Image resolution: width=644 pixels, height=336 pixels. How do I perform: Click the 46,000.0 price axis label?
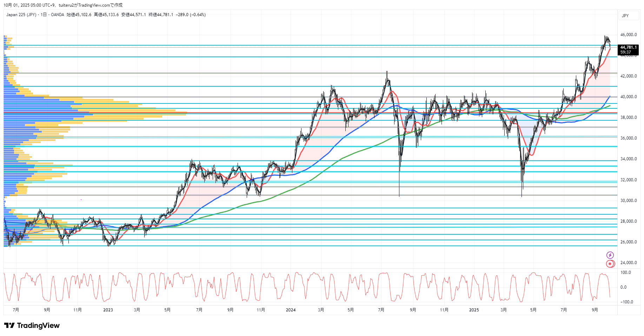628,35
